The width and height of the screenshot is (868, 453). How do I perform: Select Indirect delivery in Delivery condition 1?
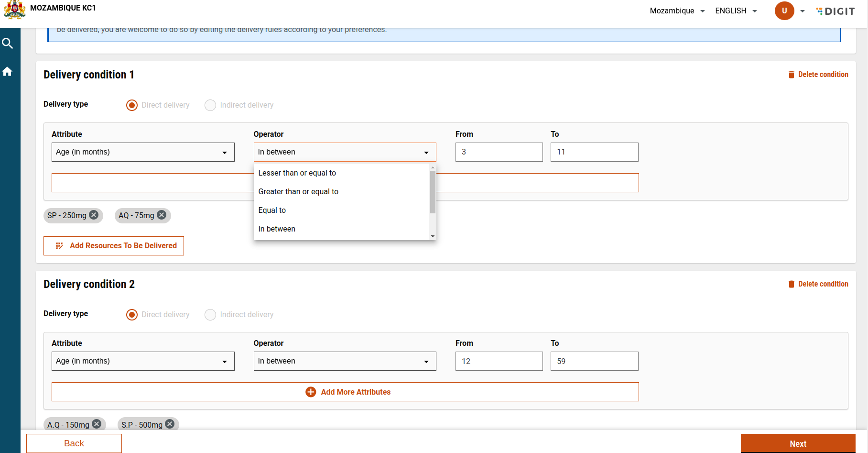click(210, 105)
